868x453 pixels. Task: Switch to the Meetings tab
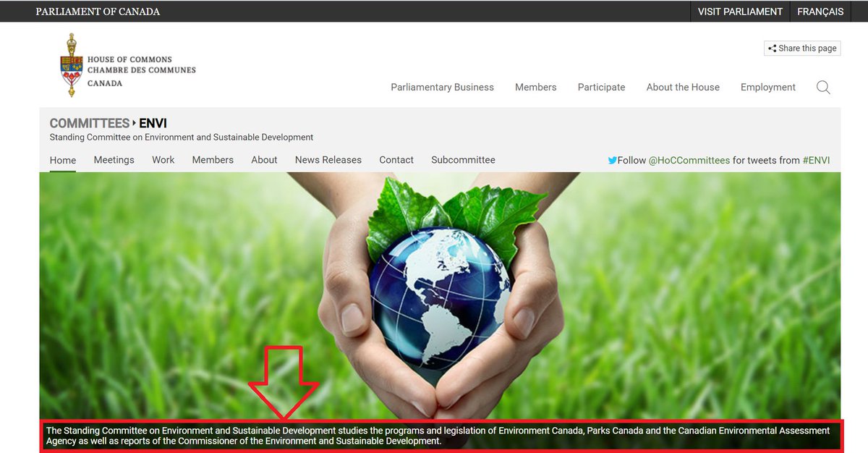point(114,160)
